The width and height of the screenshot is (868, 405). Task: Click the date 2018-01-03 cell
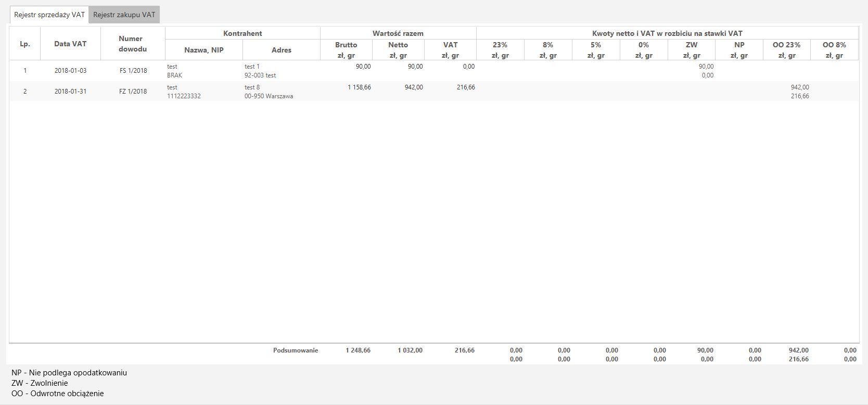click(70, 71)
